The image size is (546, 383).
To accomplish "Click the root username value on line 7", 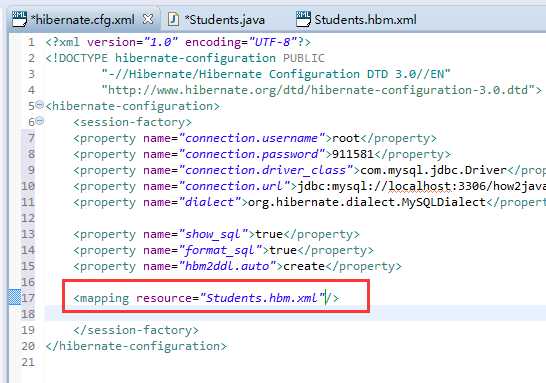I will point(345,138).
